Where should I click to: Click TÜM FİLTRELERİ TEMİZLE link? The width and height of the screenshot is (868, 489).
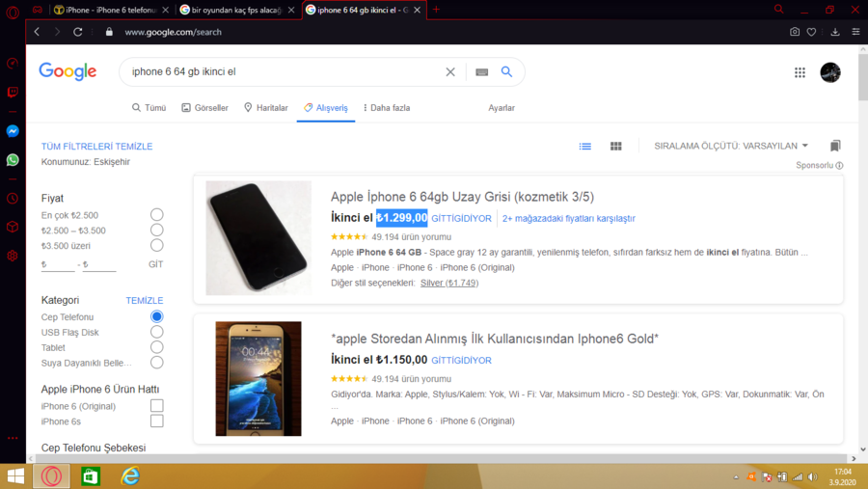coord(96,147)
